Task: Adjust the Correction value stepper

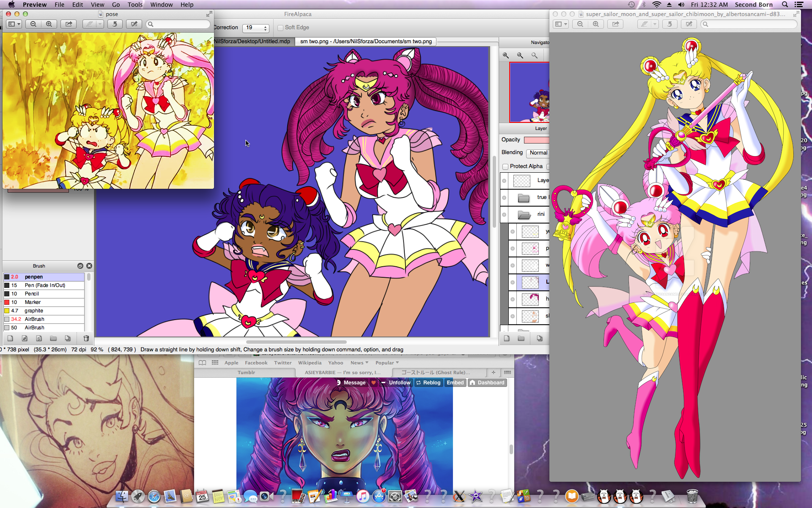Action: 266,28
